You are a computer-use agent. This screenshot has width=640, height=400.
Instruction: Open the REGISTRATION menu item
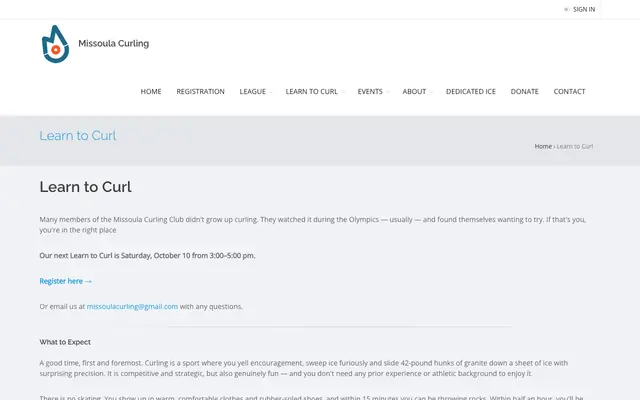click(x=200, y=91)
